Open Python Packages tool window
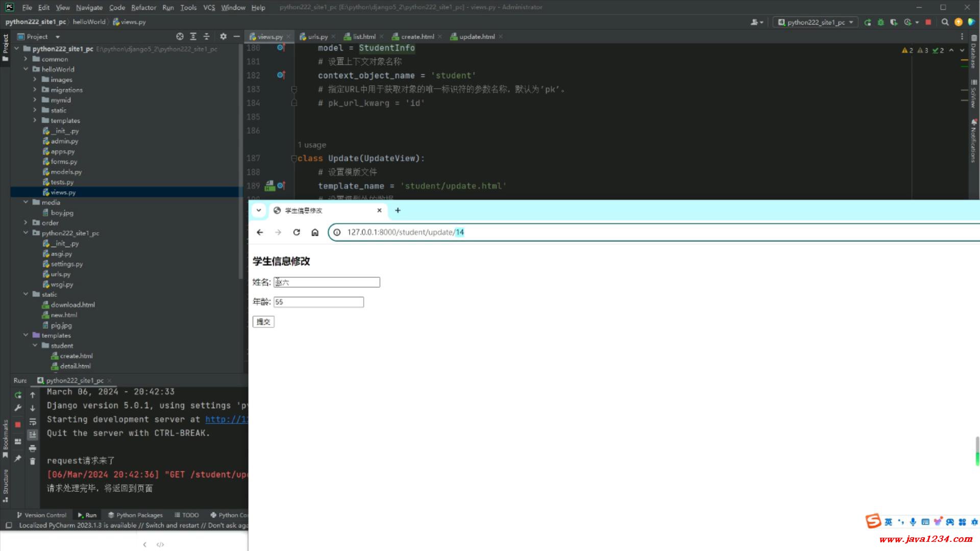 (135, 515)
